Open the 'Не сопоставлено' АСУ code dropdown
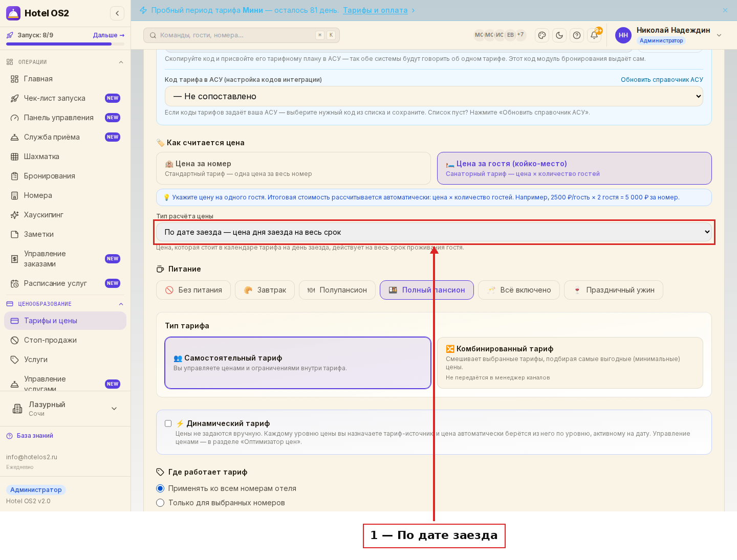737x560 pixels. pos(434,96)
